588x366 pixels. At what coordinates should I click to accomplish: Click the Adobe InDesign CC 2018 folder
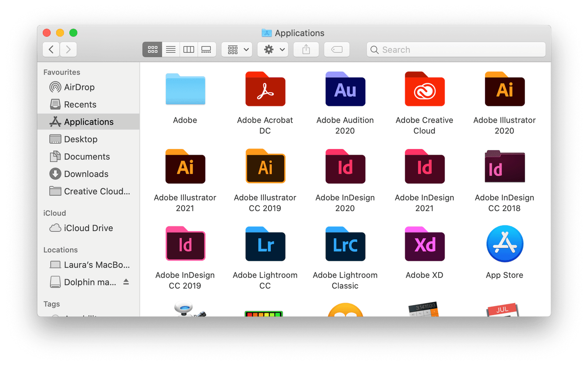505,167
